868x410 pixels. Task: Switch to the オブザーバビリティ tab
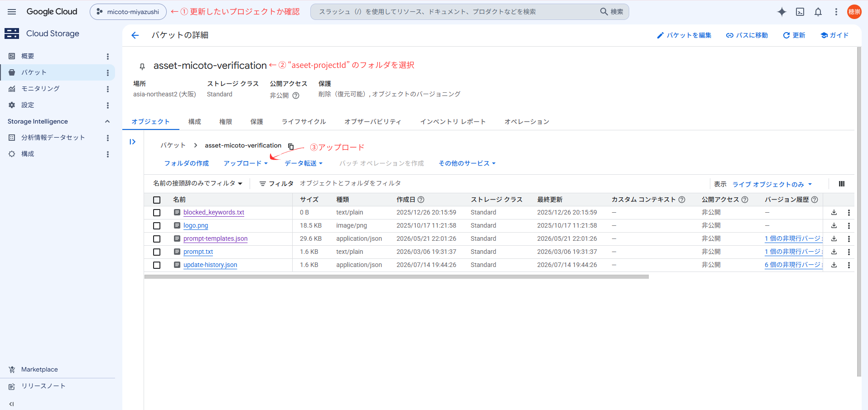pyautogui.click(x=373, y=122)
